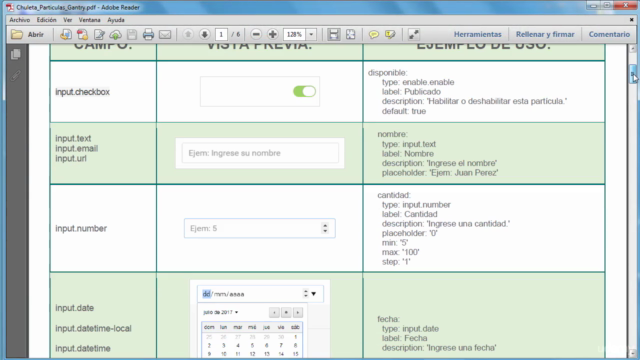The width and height of the screenshot is (640, 360).
Task: Show page thumbnails in side panel
Action: [x=16, y=54]
